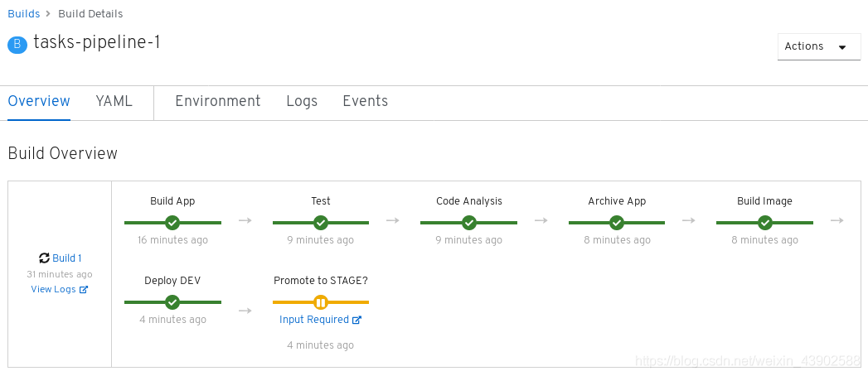
Task: Click the Build Image stage label
Action: click(764, 201)
